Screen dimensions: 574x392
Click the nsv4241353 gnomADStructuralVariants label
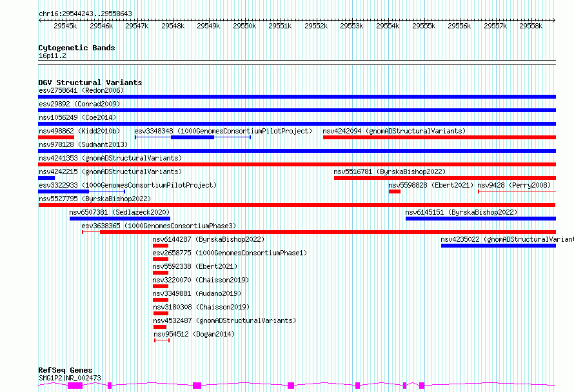(x=110, y=158)
